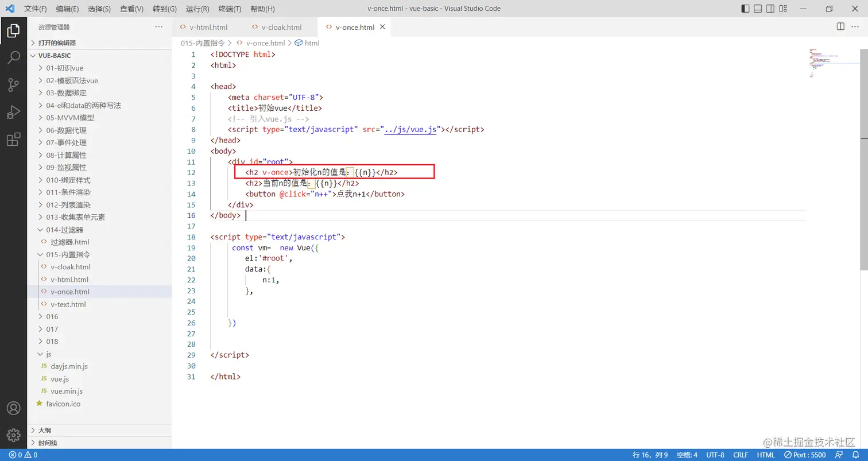Open the Search view icon
This screenshot has width=868, height=461.
tap(13, 57)
